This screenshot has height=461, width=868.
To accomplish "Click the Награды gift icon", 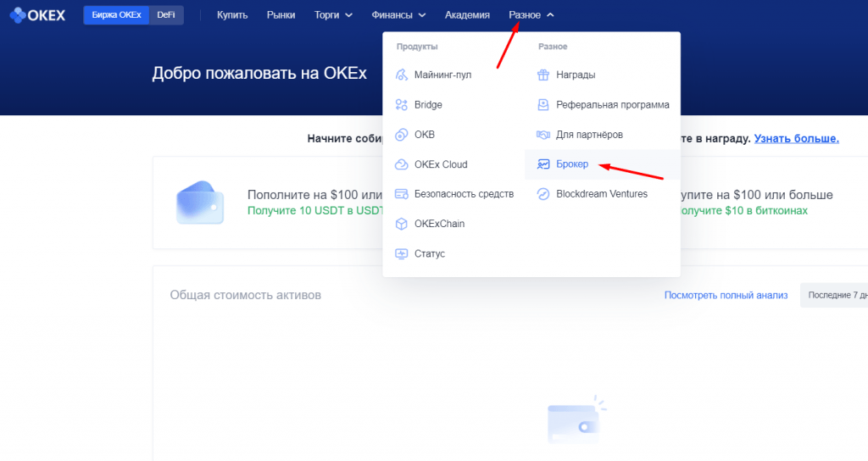I will (x=543, y=75).
